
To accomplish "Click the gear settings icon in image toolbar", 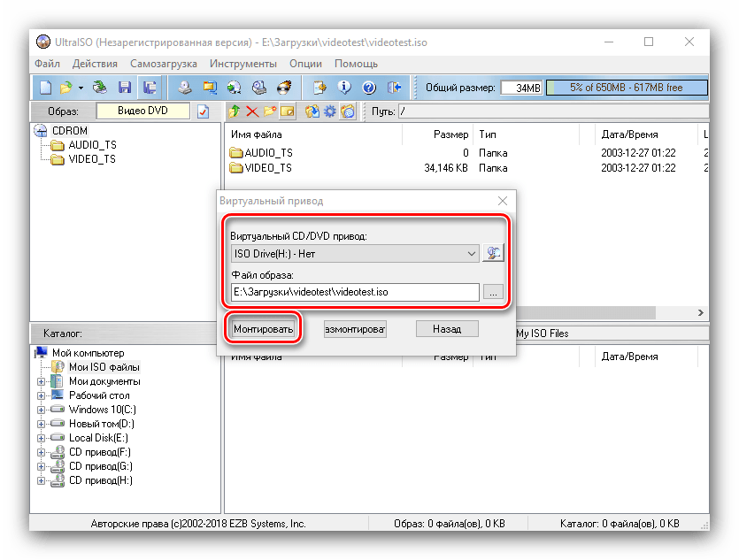I will pyautogui.click(x=330, y=111).
